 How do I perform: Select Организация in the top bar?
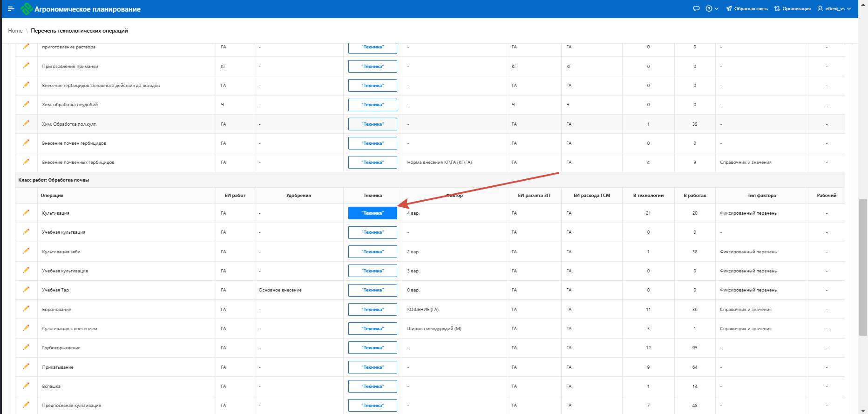(x=792, y=9)
